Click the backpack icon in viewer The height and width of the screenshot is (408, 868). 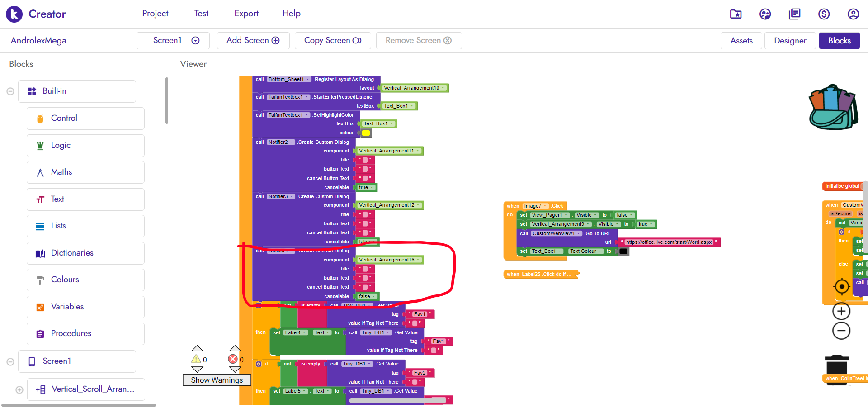pos(833,107)
